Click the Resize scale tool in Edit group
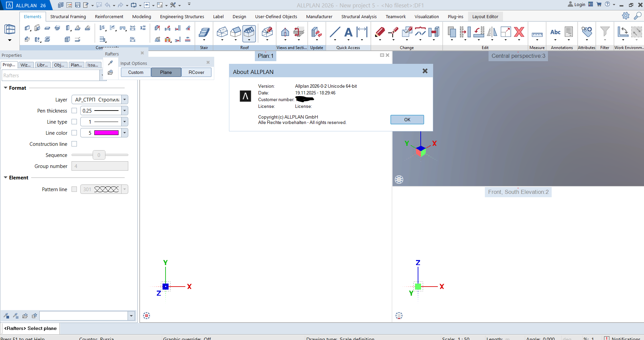This screenshot has height=340, width=644. [x=506, y=32]
